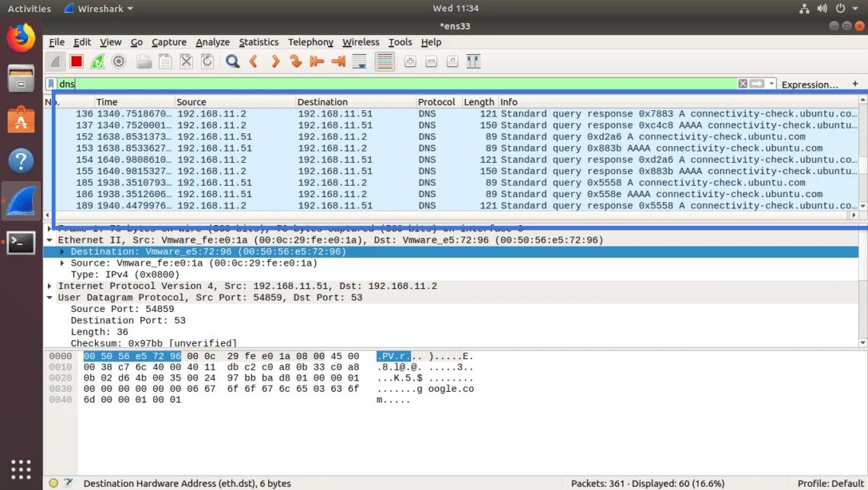Expand Internet Protocol Version 4 node
The height and width of the screenshot is (490, 868).
point(49,286)
